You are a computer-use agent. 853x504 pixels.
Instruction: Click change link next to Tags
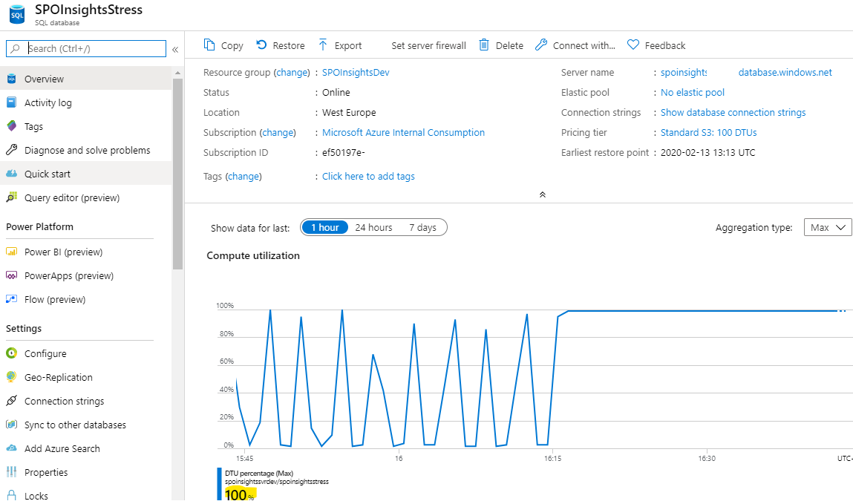244,176
